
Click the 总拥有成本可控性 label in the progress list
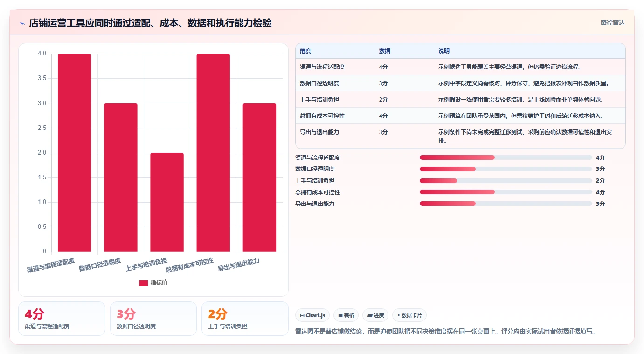pyautogui.click(x=318, y=192)
